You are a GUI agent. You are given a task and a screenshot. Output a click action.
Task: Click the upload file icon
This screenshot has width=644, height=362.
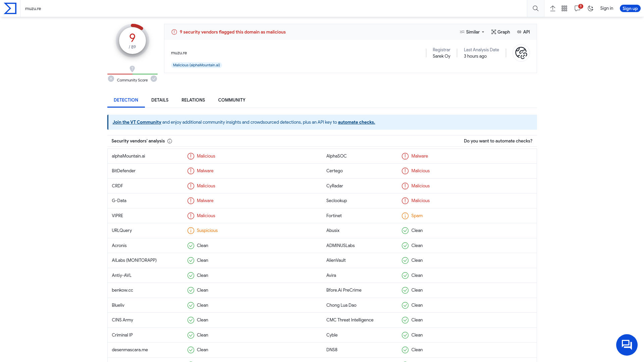click(x=553, y=8)
